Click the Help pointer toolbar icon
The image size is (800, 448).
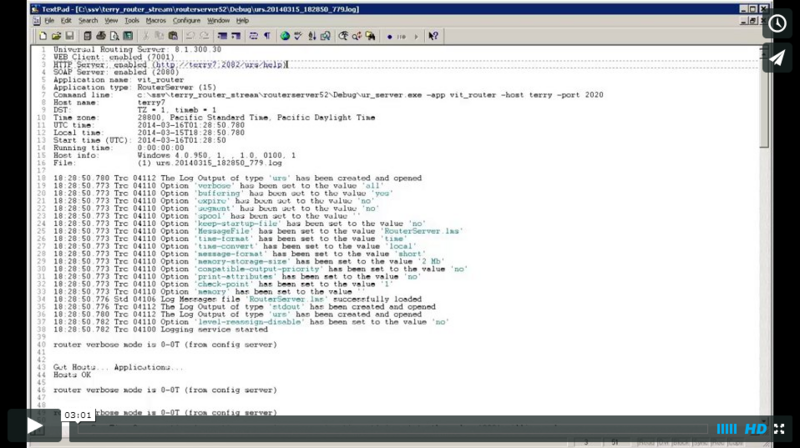point(433,36)
